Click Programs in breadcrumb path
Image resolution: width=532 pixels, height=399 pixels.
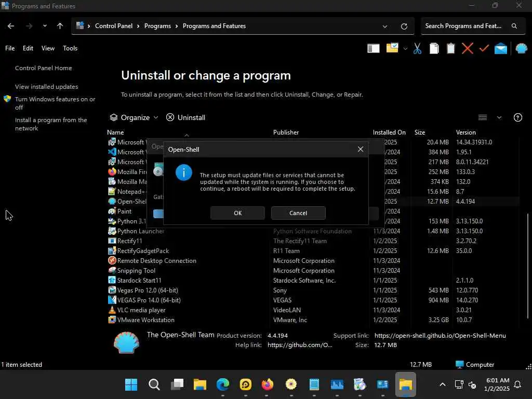pyautogui.click(x=157, y=26)
